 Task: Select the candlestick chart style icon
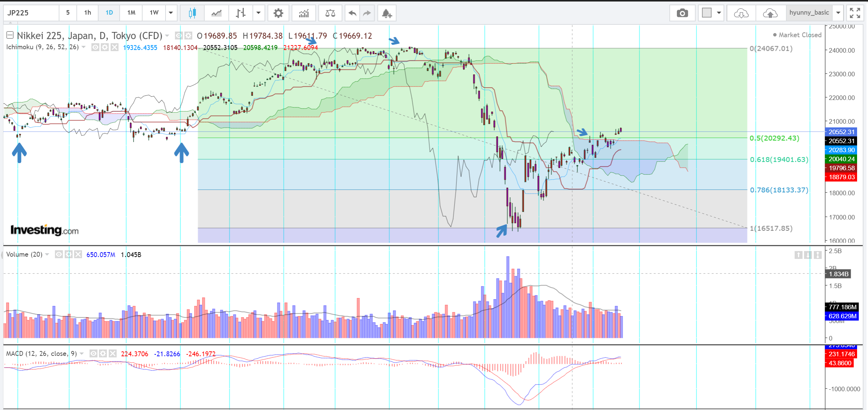[x=192, y=13]
